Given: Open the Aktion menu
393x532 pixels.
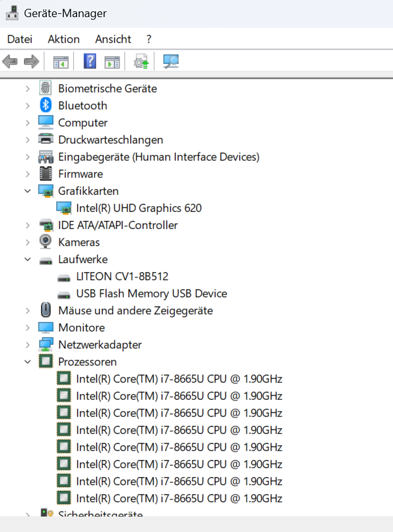Looking at the screenshot, I should pos(64,39).
